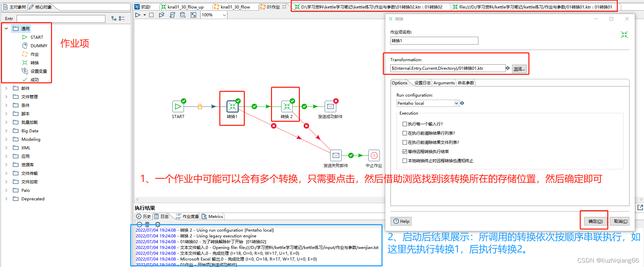Screen dimensions: 644x267
Task: Click the diamond icon next to Run configuration
Action: tap(462, 103)
